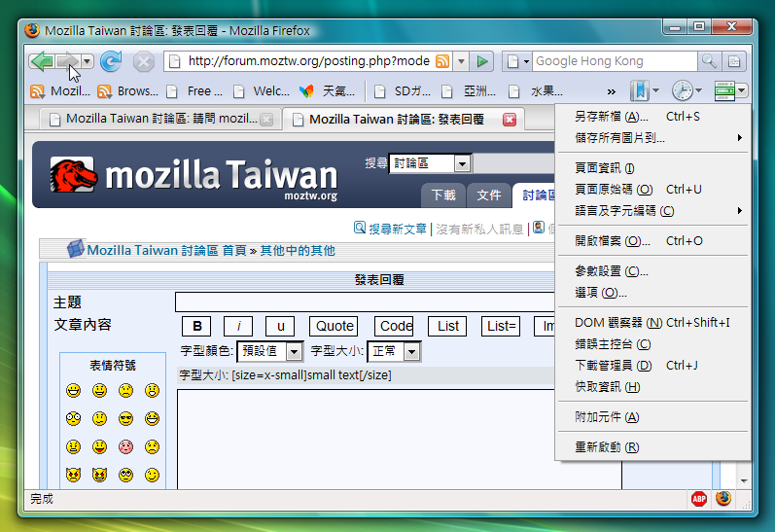Choose 重新啟動 in the menu
The width and height of the screenshot is (775, 532).
[x=607, y=447]
